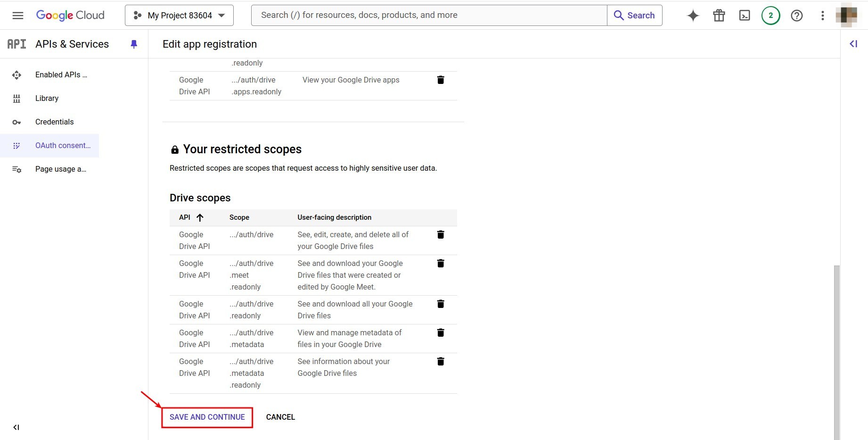This screenshot has height=440, width=868.
Task: Open the My Project 83604 project picker
Action: (x=179, y=15)
